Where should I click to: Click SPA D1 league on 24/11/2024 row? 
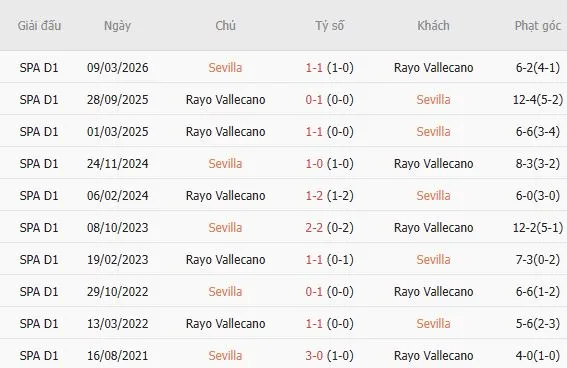[x=39, y=163]
